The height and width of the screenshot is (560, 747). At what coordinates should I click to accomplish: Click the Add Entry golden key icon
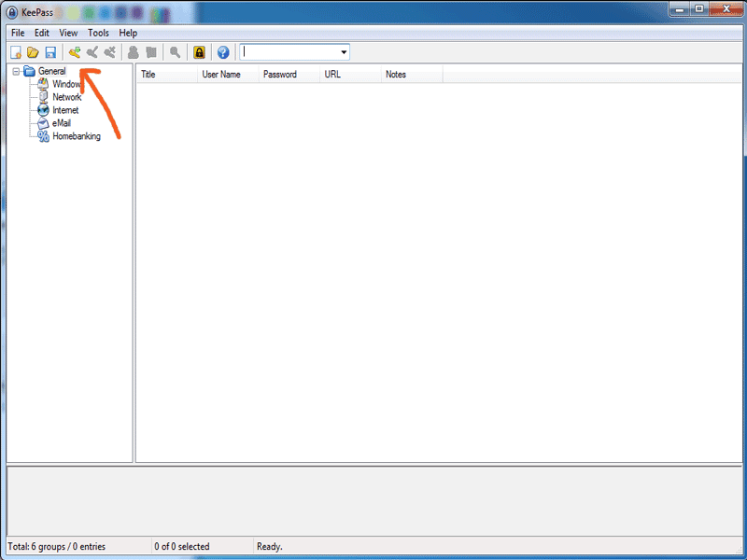[x=75, y=52]
